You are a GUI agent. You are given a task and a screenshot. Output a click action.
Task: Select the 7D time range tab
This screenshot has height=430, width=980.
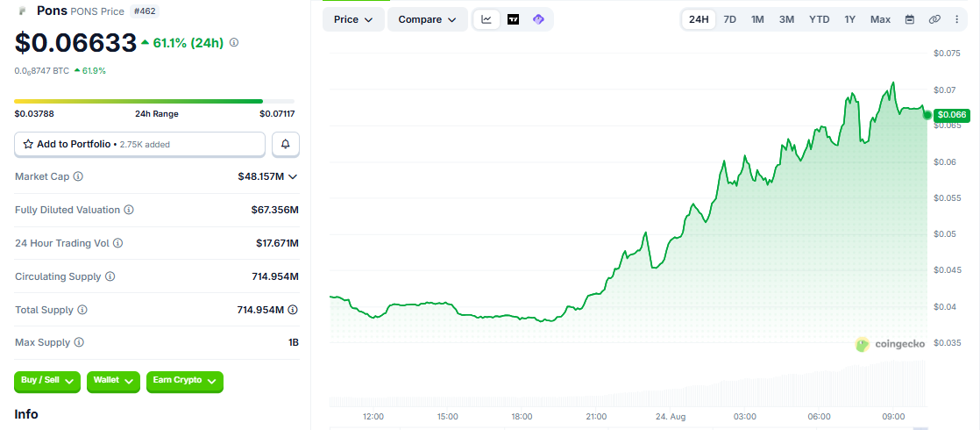coord(729,19)
